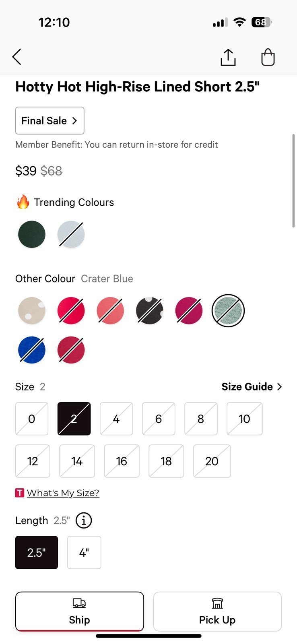The width and height of the screenshot is (297, 644).
Task: Select the 2.5" length option
Action: (37, 552)
